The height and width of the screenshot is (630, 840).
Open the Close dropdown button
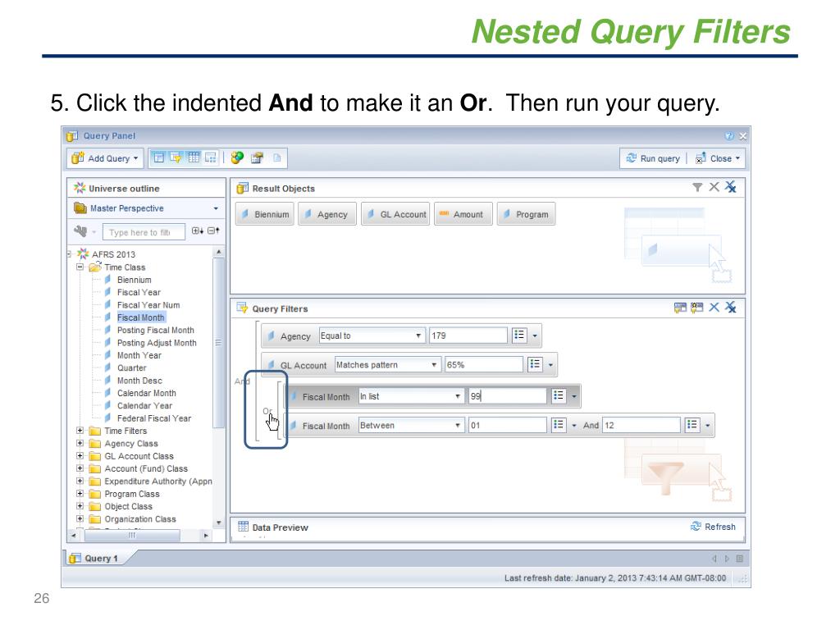[718, 158]
